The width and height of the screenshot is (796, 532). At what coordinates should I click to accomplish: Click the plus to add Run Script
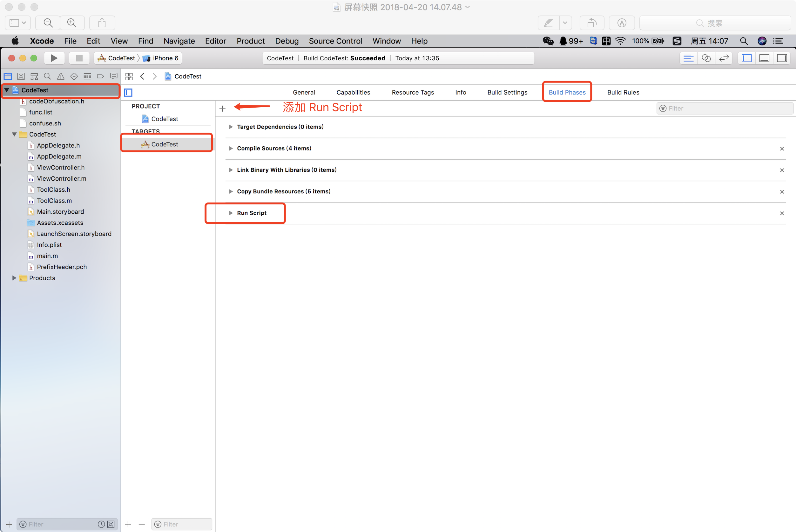click(x=222, y=109)
